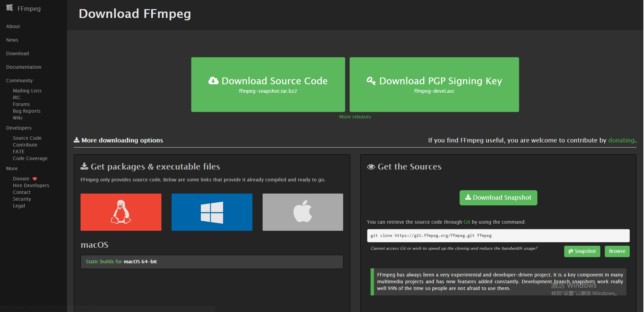
Task: Click the Download Source Code button
Action: coord(268,85)
